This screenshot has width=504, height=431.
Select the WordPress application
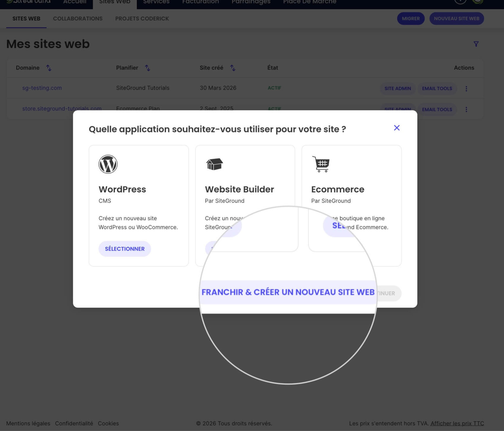point(125,249)
